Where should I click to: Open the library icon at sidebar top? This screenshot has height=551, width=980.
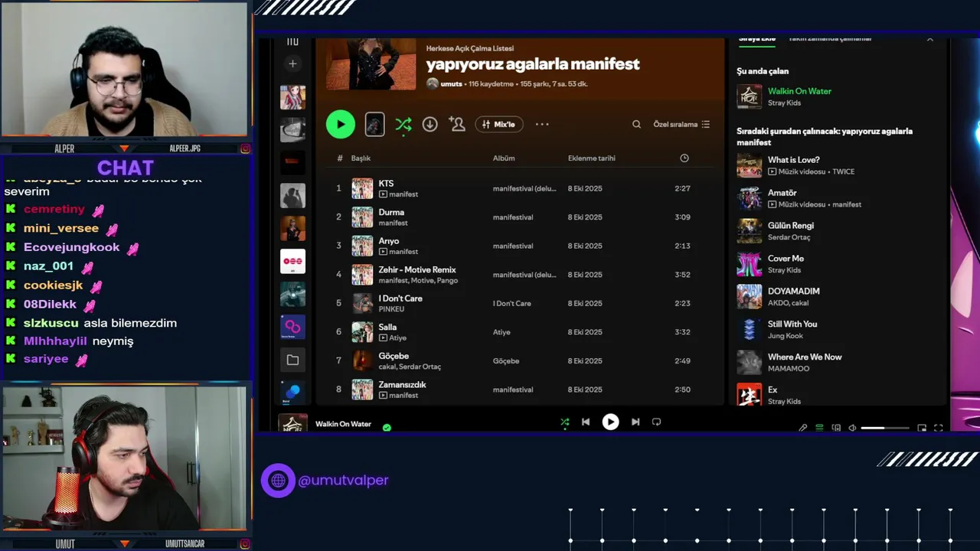292,41
